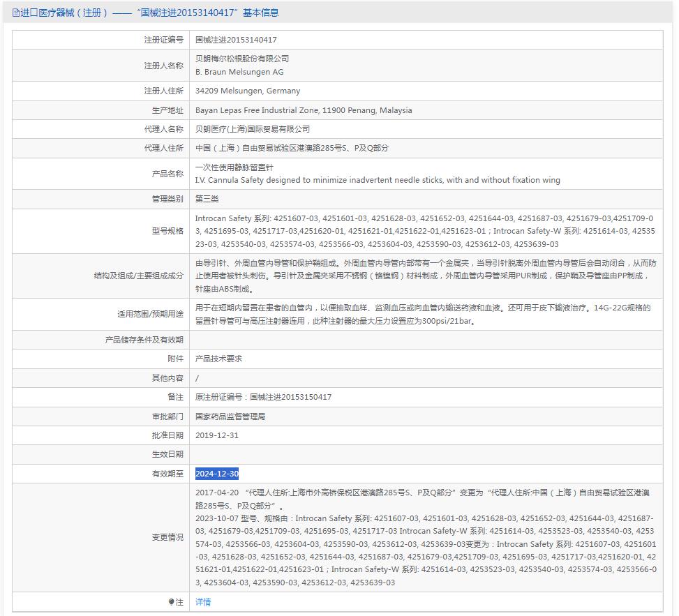The image size is (679, 616).
Task: Click management class value 第三类
Action: pyautogui.click(x=207, y=199)
